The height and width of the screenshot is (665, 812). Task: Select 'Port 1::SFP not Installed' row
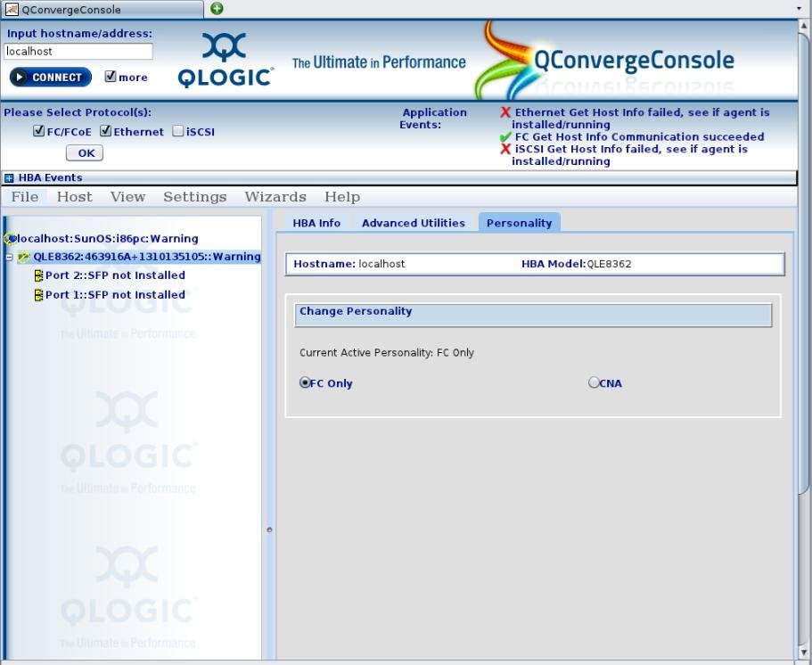click(x=115, y=295)
